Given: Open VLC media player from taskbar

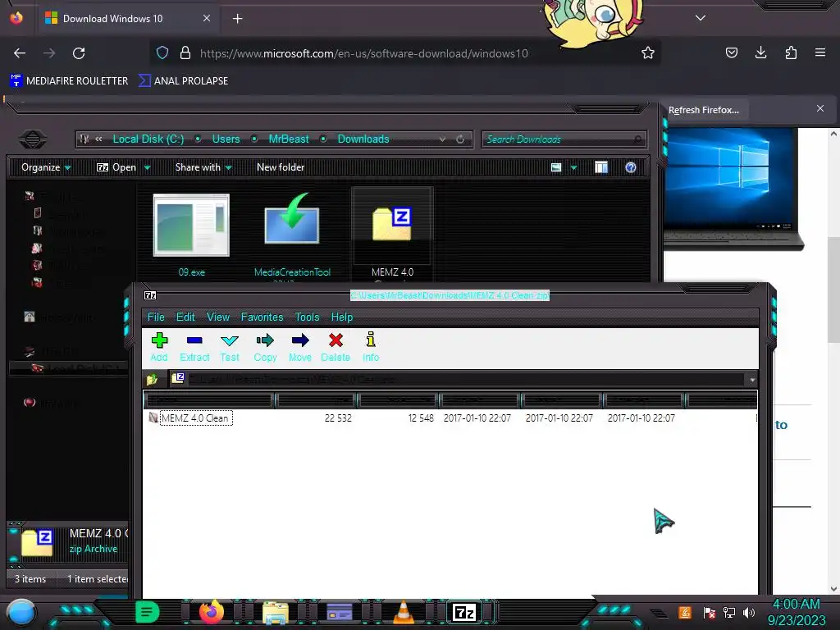Looking at the screenshot, I should (404, 612).
